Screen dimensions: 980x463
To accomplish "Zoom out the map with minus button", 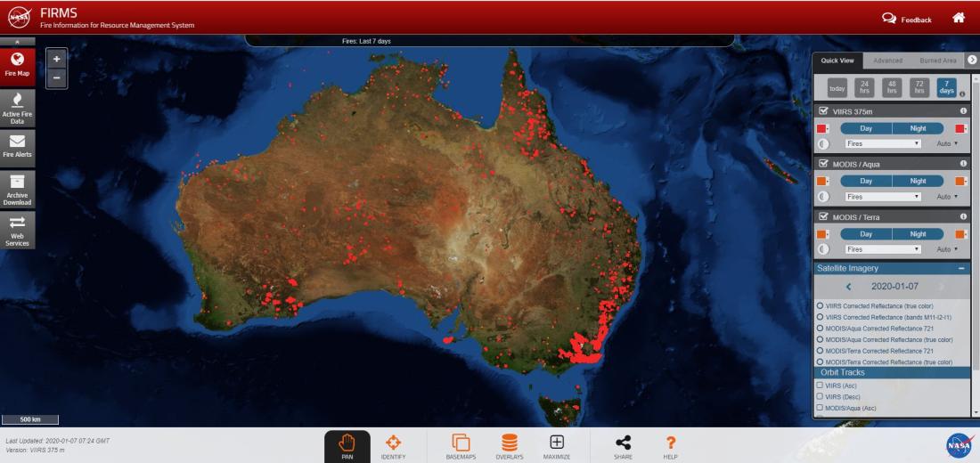I will tap(57, 77).
